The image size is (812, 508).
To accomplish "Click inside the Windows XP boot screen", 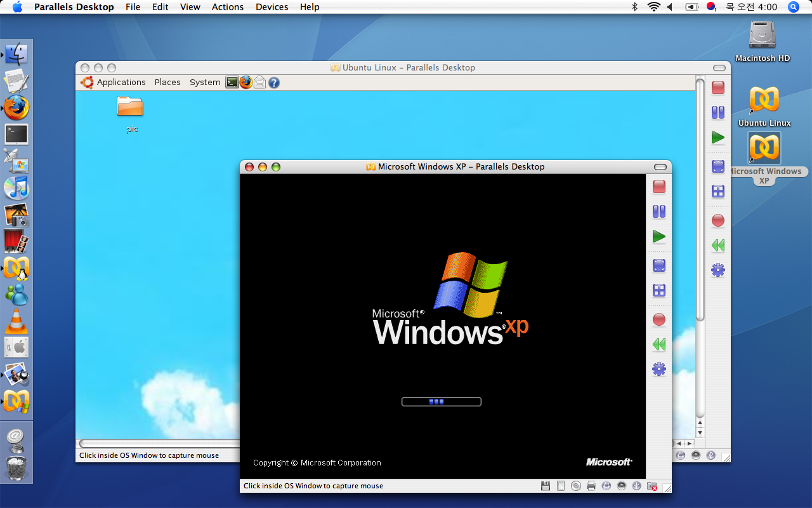I will 443,326.
